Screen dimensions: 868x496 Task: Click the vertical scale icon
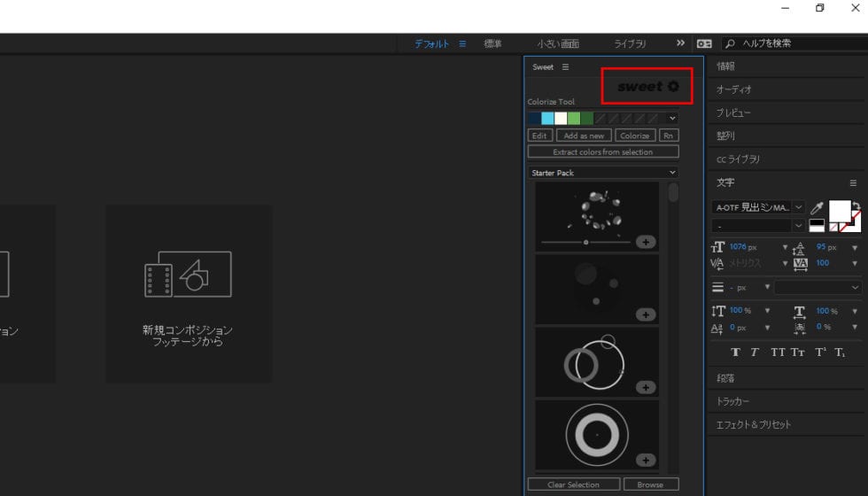[x=718, y=311]
